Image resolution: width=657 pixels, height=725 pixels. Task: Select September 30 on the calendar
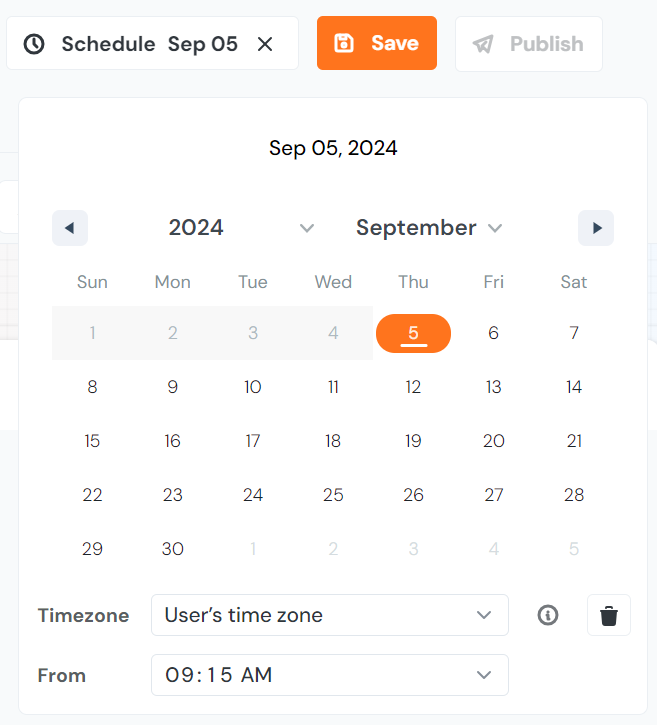pyautogui.click(x=173, y=549)
